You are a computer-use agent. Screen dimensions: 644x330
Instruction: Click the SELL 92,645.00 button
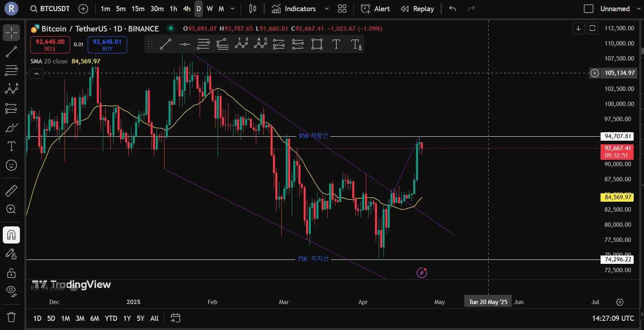pos(50,45)
